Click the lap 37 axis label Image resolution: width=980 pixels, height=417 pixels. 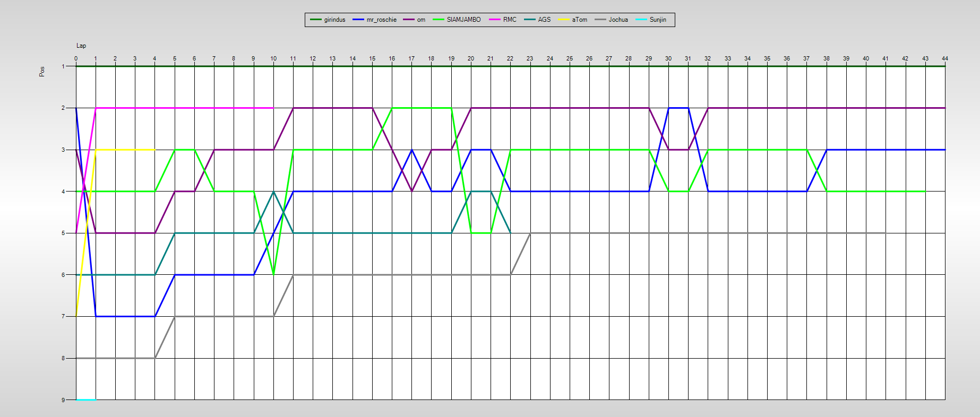(x=806, y=58)
